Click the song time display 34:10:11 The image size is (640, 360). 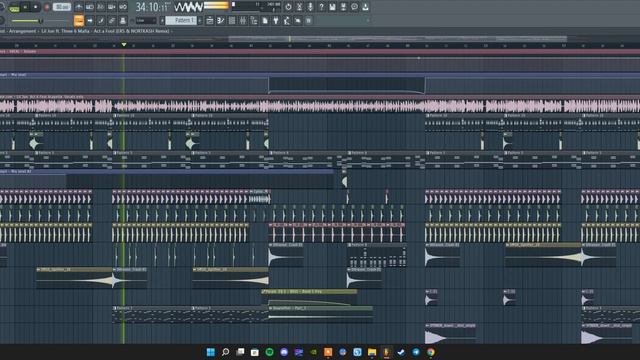pyautogui.click(x=153, y=7)
